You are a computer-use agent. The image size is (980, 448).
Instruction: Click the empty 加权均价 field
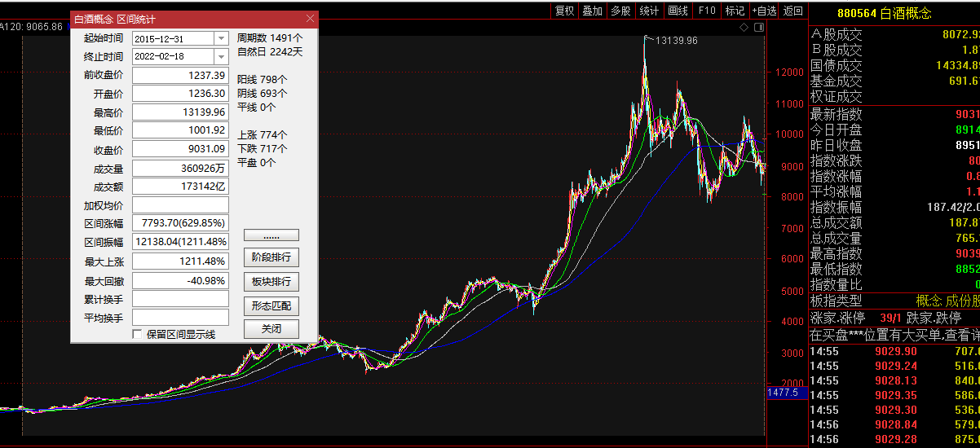tap(180, 205)
